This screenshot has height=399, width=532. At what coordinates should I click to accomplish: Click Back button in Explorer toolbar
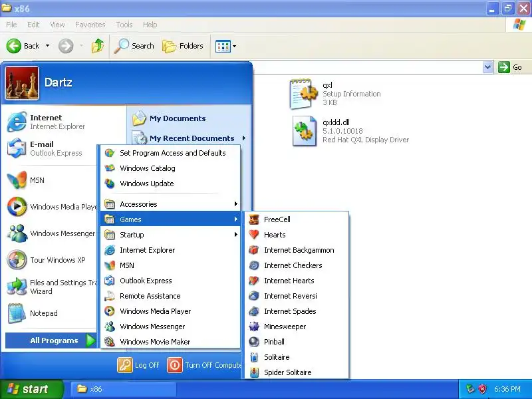pyautogui.click(x=23, y=46)
